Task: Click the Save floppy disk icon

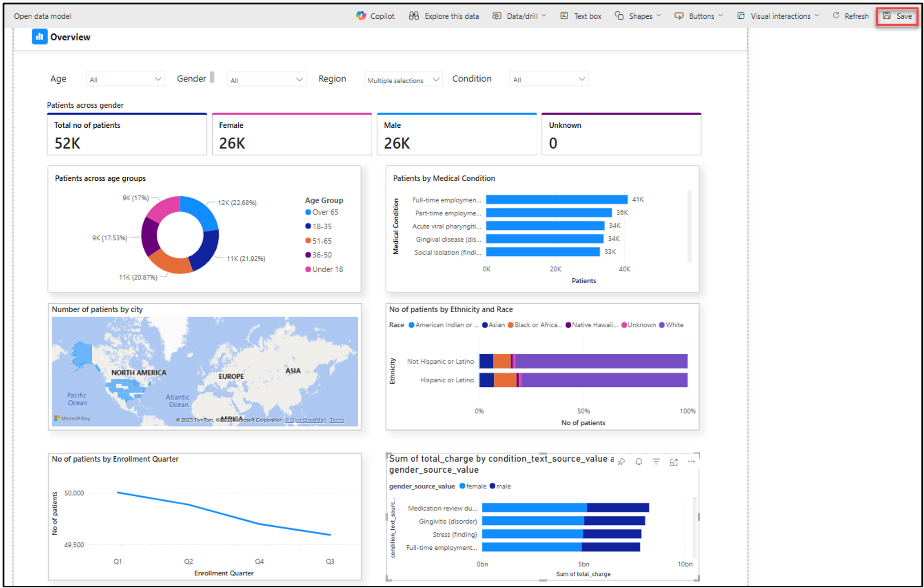Action: pyautogui.click(x=887, y=16)
